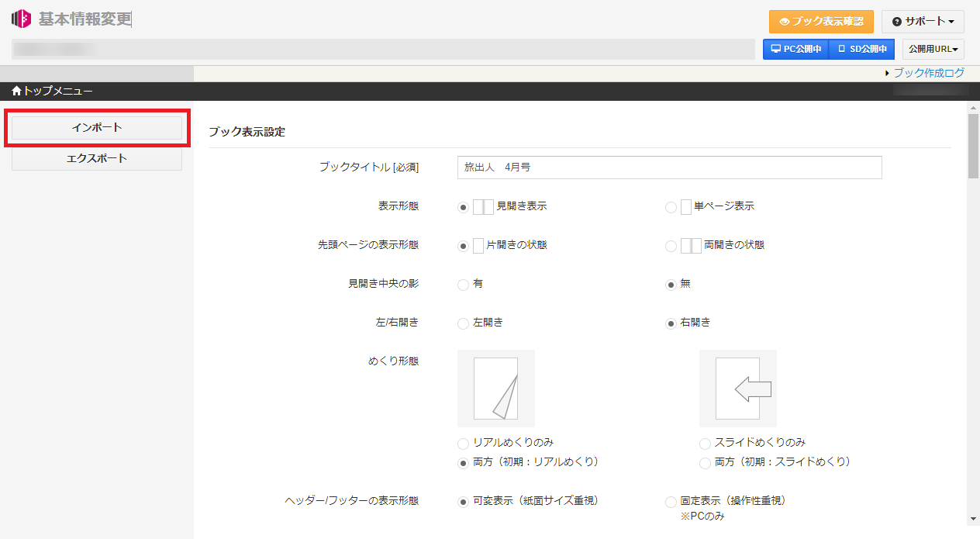Click into the ブックタイトル text field
Screen dimensions: 980x539
pyautogui.click(x=669, y=168)
